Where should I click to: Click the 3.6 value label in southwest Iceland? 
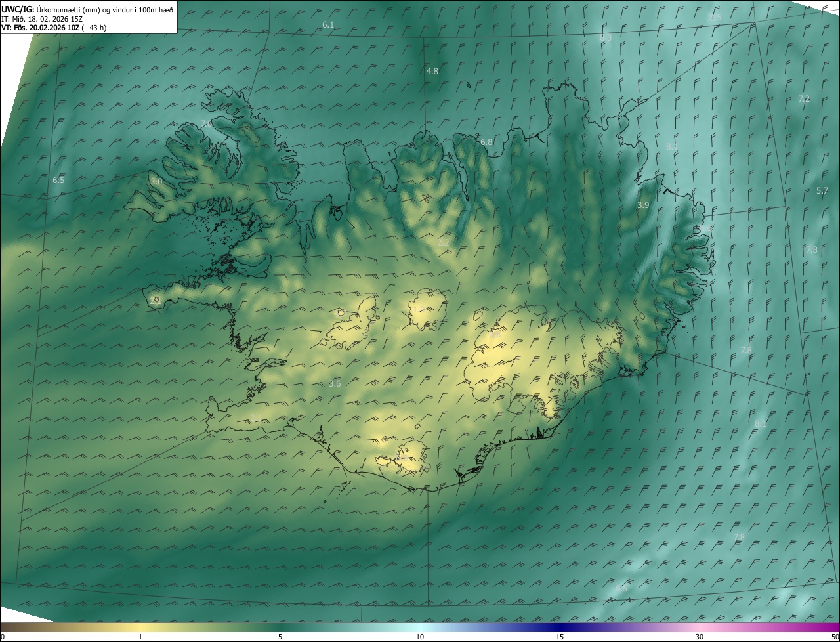click(x=335, y=383)
